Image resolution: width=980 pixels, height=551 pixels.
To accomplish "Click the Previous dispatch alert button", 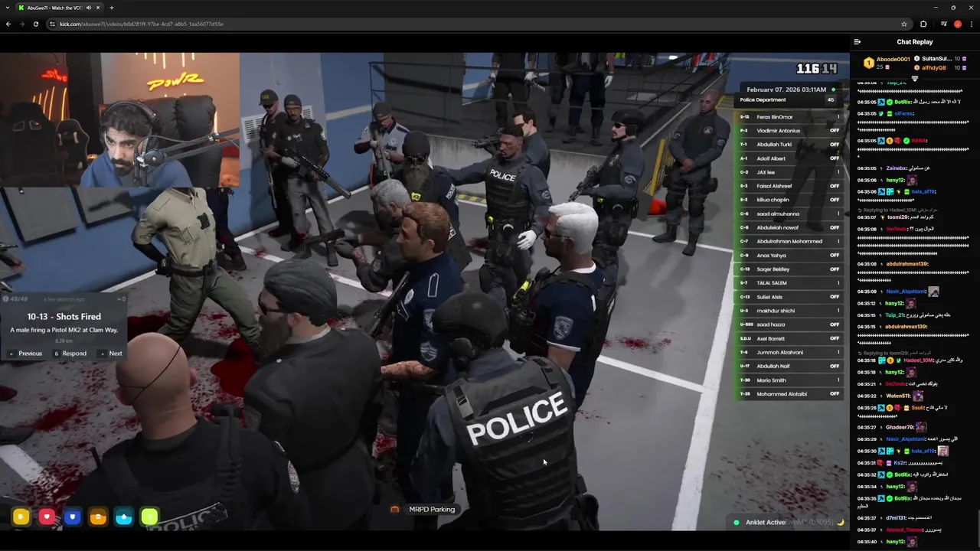I will coord(26,354).
